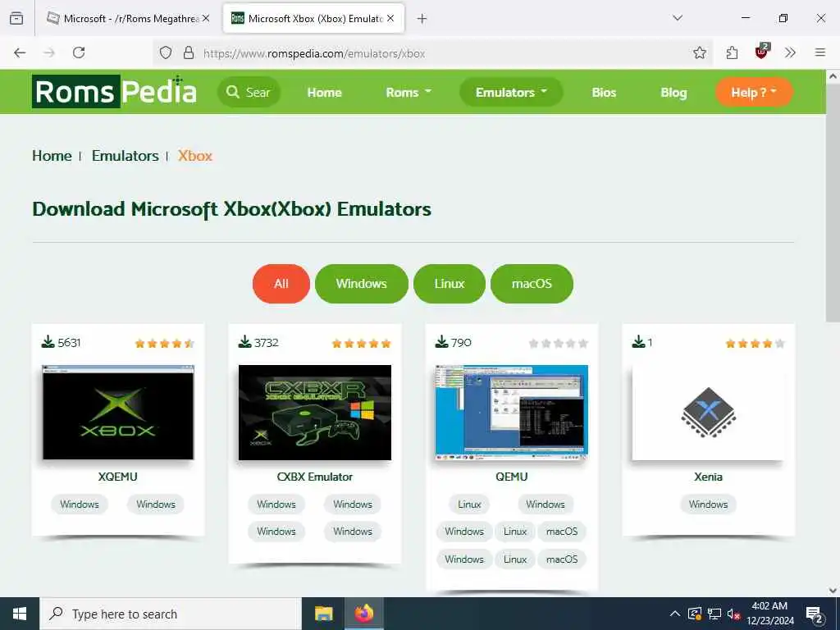
Task: Open the Firefox extensions puzzle icon
Action: click(x=732, y=52)
